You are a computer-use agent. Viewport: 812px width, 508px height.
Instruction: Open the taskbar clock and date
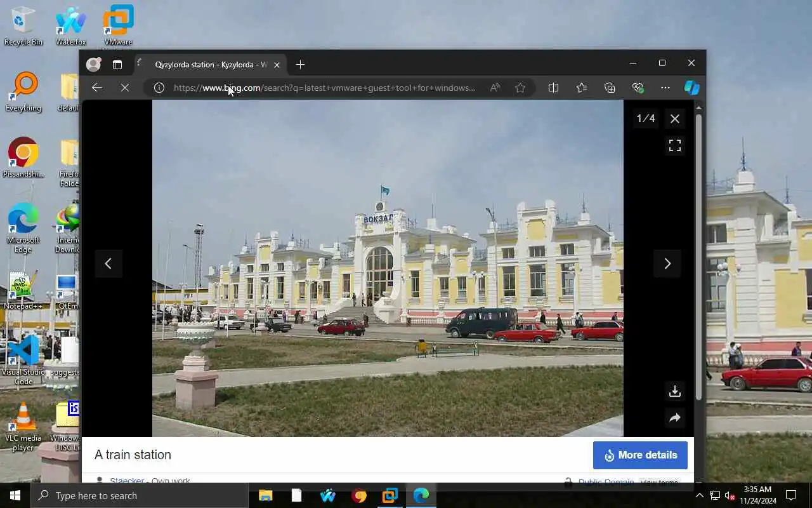[757, 495]
